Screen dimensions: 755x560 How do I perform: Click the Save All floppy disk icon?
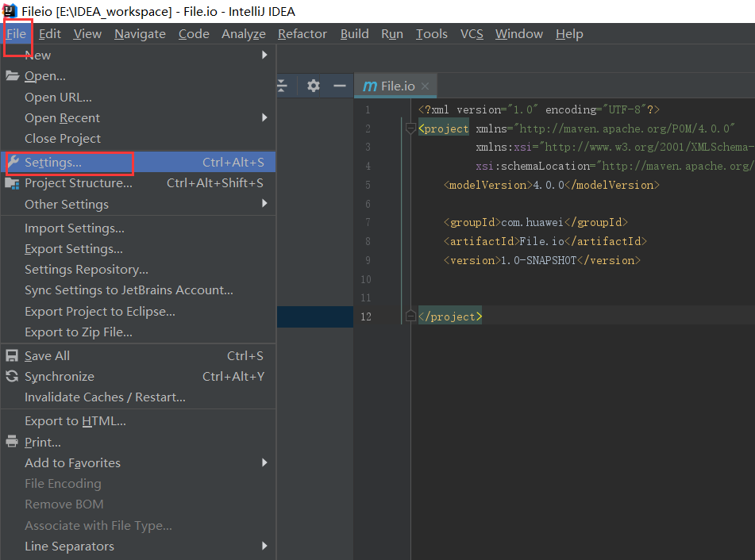pos(12,355)
